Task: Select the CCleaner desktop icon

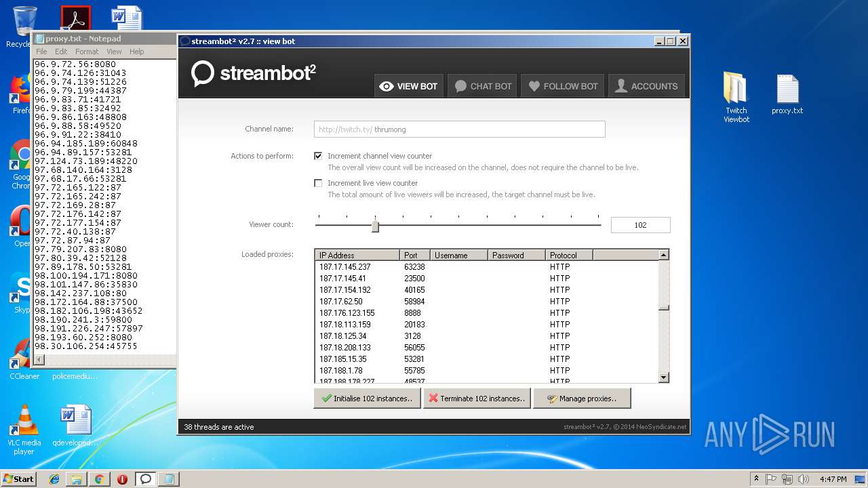Action: [x=24, y=360]
